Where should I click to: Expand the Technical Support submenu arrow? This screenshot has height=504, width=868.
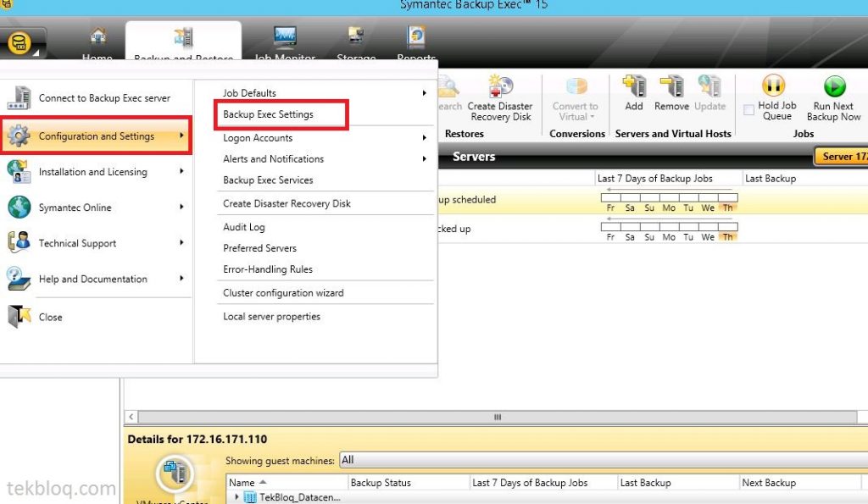[181, 242]
